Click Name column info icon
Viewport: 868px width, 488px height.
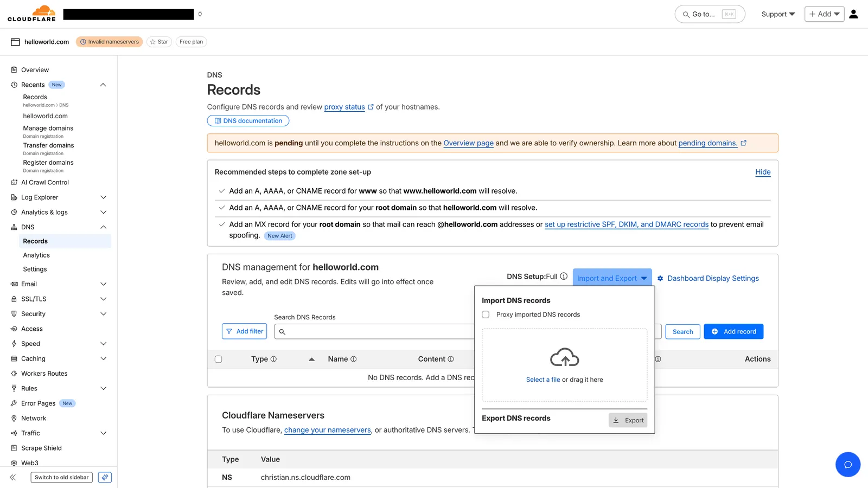coord(354,359)
